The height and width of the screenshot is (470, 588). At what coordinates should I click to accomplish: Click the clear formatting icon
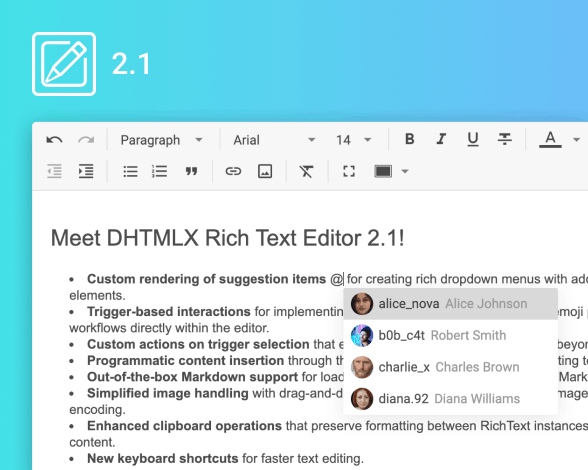click(306, 171)
